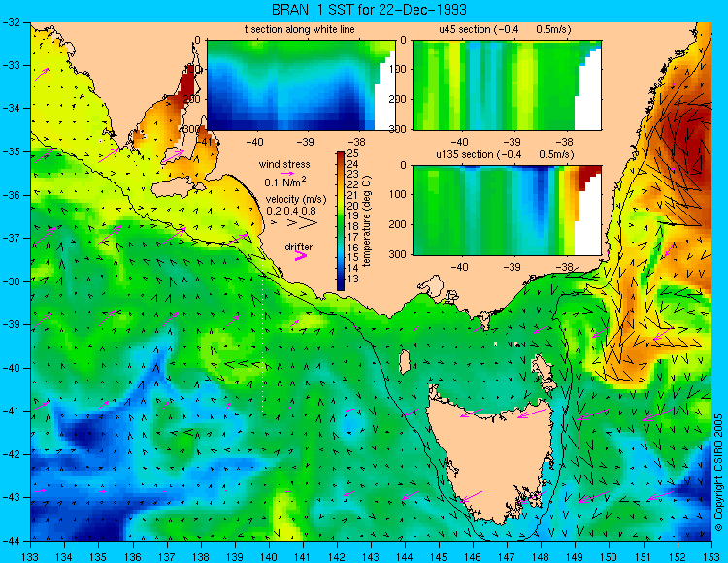This screenshot has width=728, height=563.
Task: Click the vertical temperature color bar
Action: pyautogui.click(x=341, y=221)
